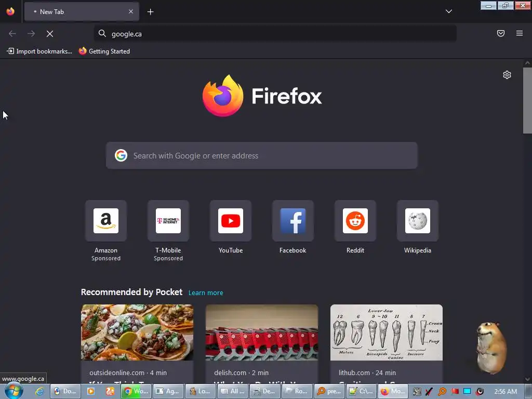
Task: Click the taskbar clock showing 2:56 AM
Action: [506, 391]
